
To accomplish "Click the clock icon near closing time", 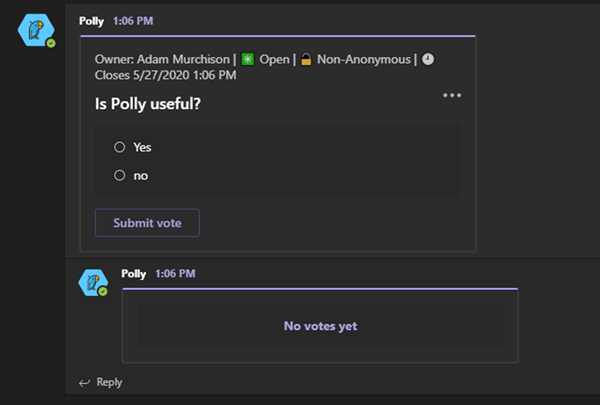I will click(x=428, y=59).
